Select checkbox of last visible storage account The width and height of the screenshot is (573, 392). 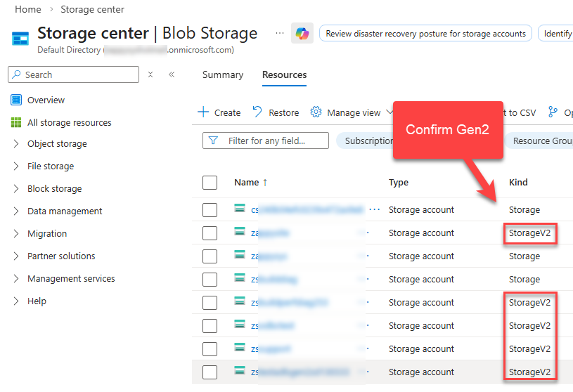click(x=210, y=372)
